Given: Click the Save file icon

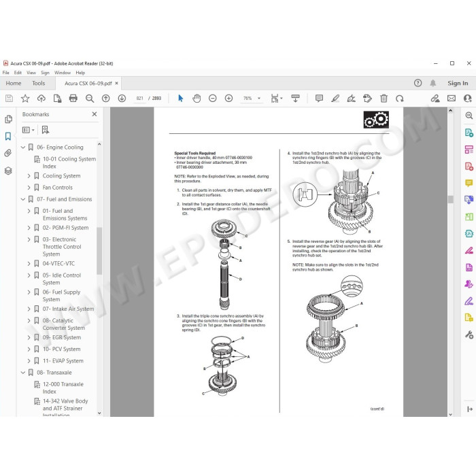Looking at the screenshot, I should (9, 99).
